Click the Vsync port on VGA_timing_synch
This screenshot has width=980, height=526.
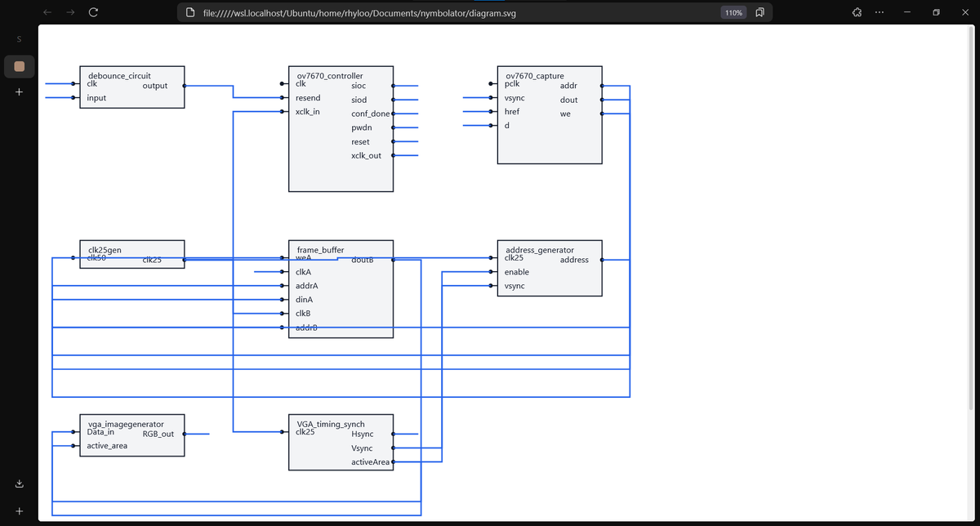tap(362, 448)
